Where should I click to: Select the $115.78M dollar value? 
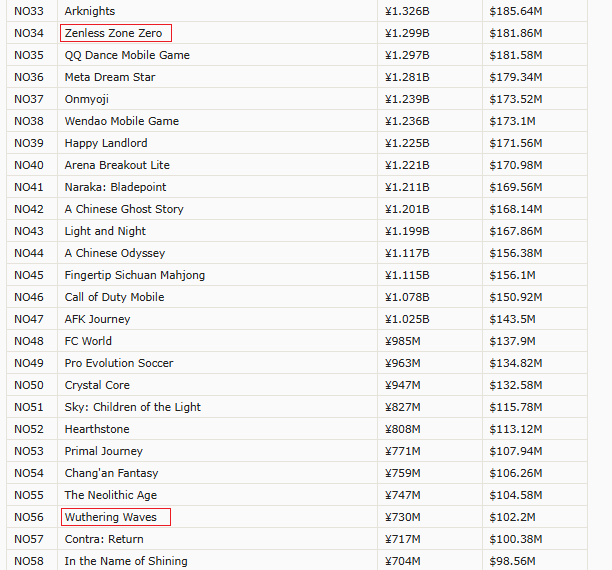[x=516, y=407]
